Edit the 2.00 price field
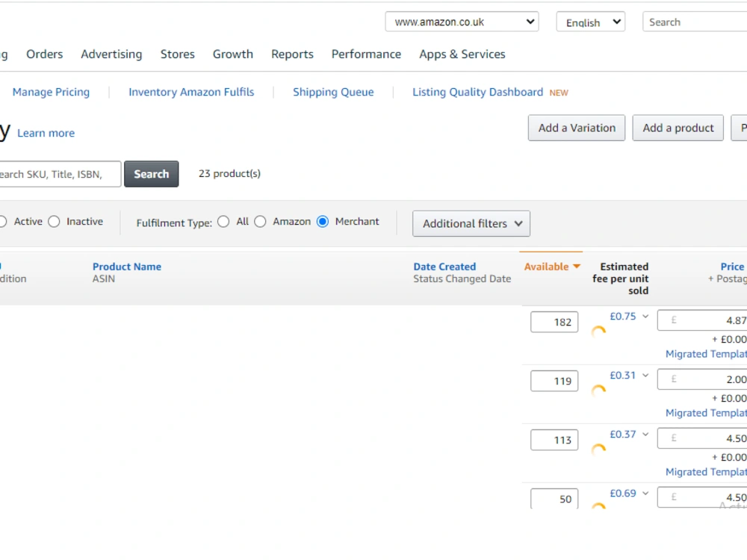This screenshot has width=747, height=560. tap(702, 379)
